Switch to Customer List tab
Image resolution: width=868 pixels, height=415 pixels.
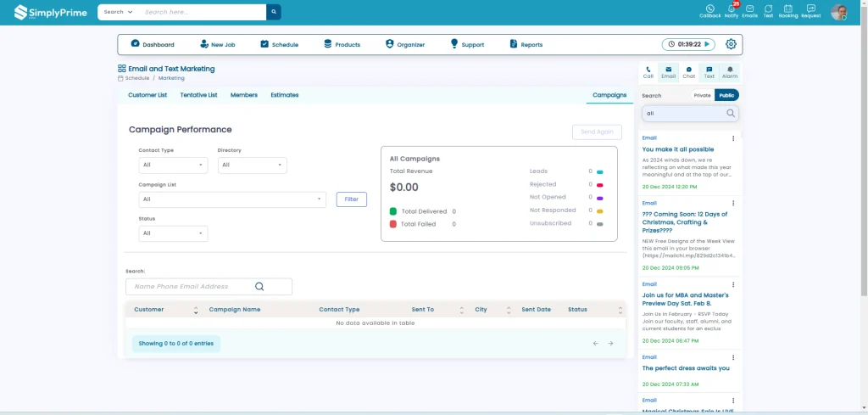(147, 95)
